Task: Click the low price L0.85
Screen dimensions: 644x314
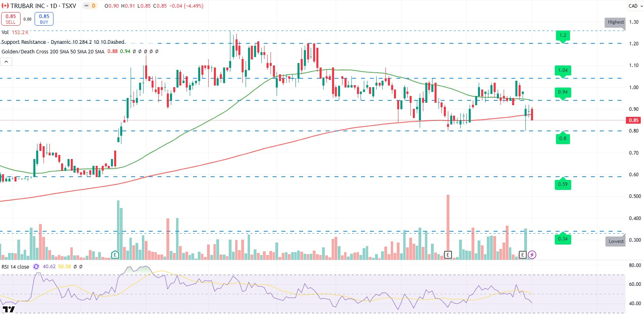Action: (x=144, y=6)
